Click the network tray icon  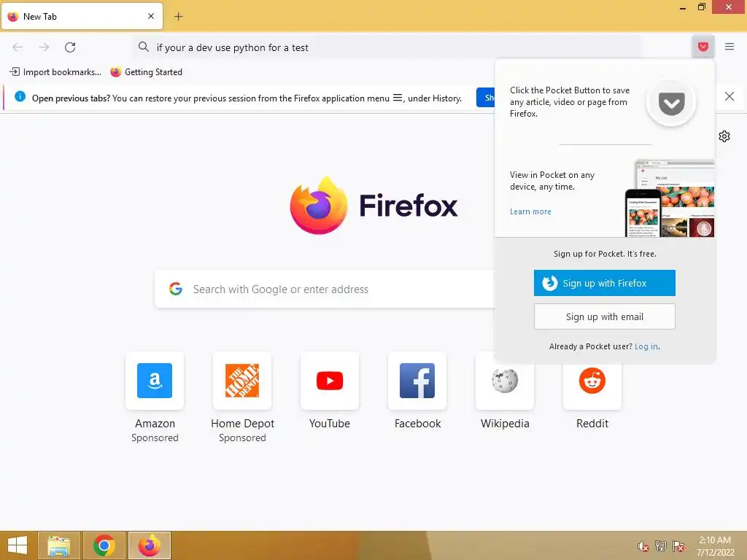pos(660,546)
